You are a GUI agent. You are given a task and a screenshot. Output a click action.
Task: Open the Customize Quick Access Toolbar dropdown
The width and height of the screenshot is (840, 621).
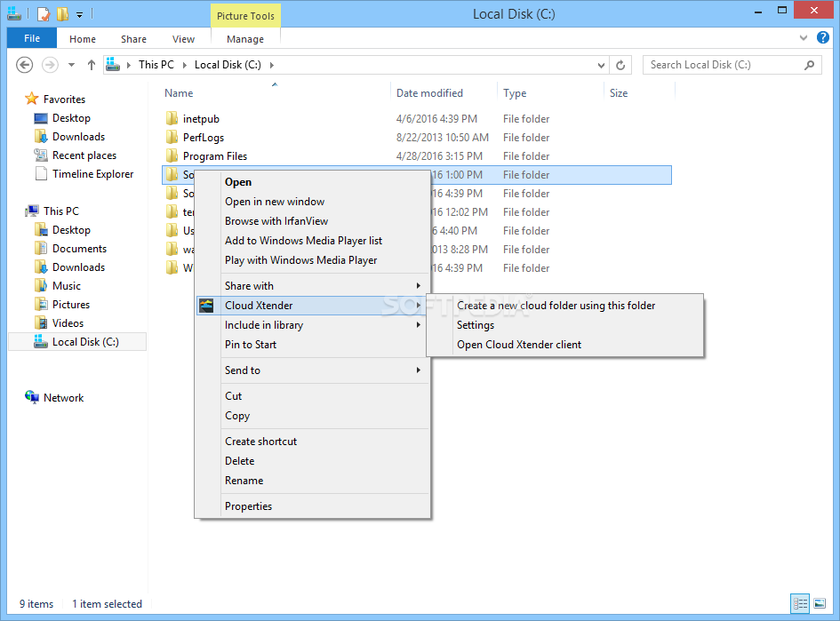[x=79, y=15]
